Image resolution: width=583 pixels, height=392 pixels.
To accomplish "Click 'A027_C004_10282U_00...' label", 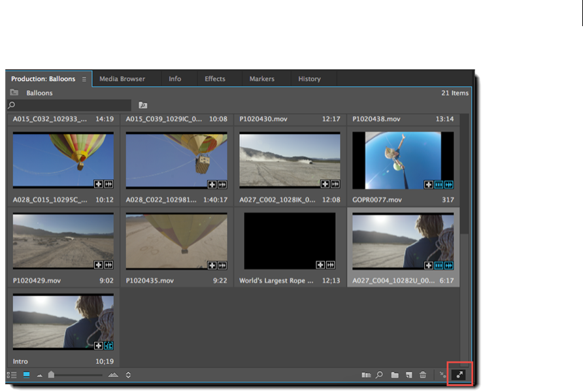I will coord(393,280).
